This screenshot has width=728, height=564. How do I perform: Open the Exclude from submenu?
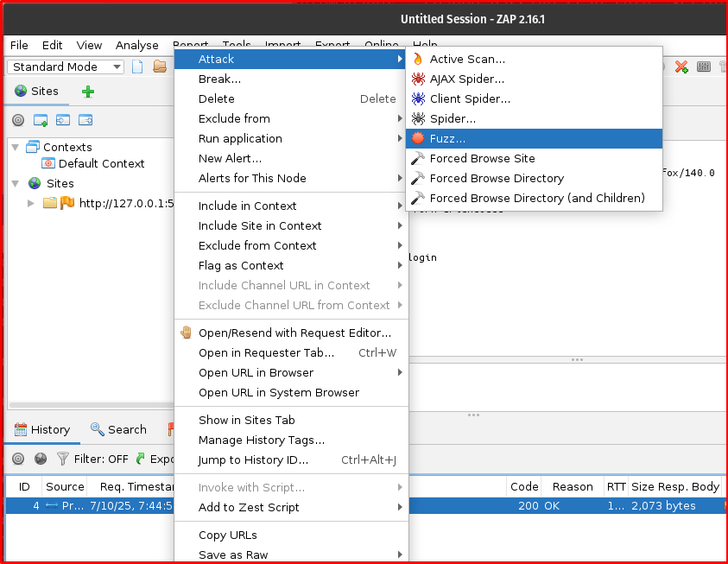(x=291, y=119)
